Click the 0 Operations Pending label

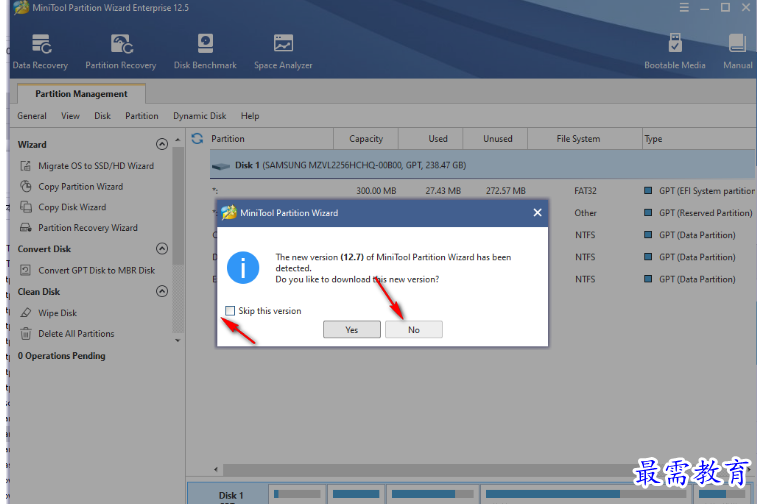(61, 356)
